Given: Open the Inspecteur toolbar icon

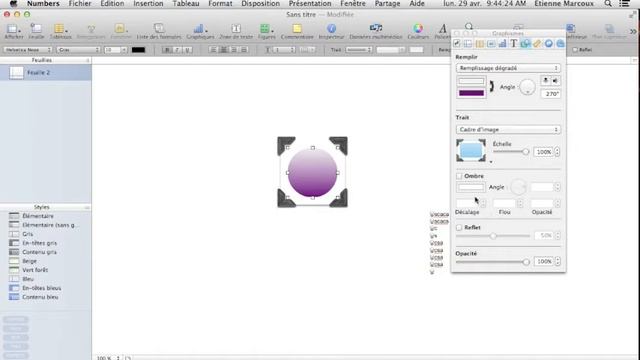Looking at the screenshot, I should [331, 31].
